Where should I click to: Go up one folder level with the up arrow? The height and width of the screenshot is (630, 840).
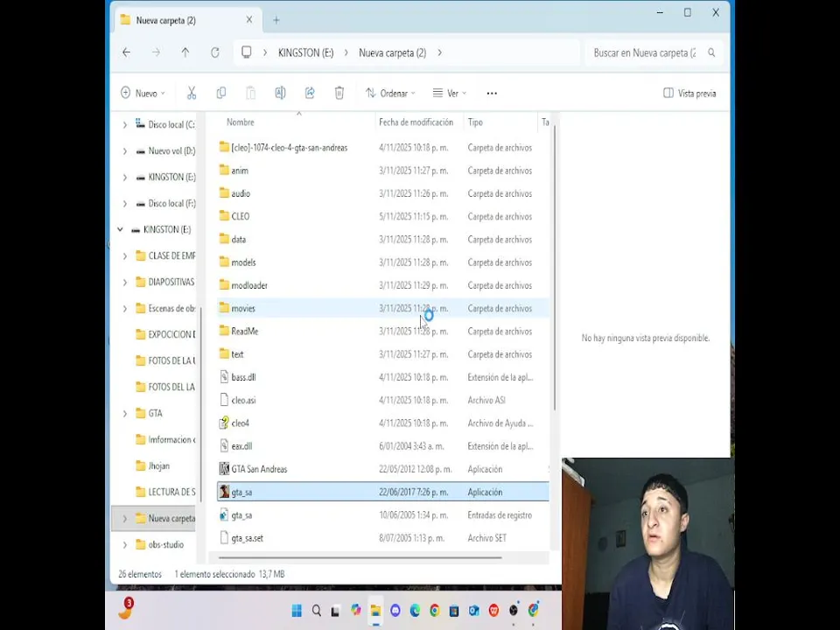tap(185, 52)
